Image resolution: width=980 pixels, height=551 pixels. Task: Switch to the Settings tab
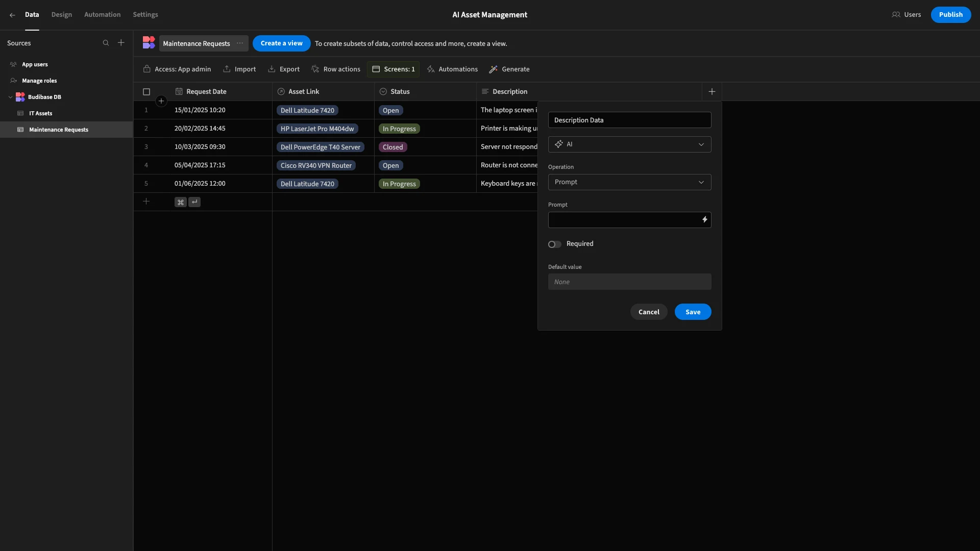(145, 15)
